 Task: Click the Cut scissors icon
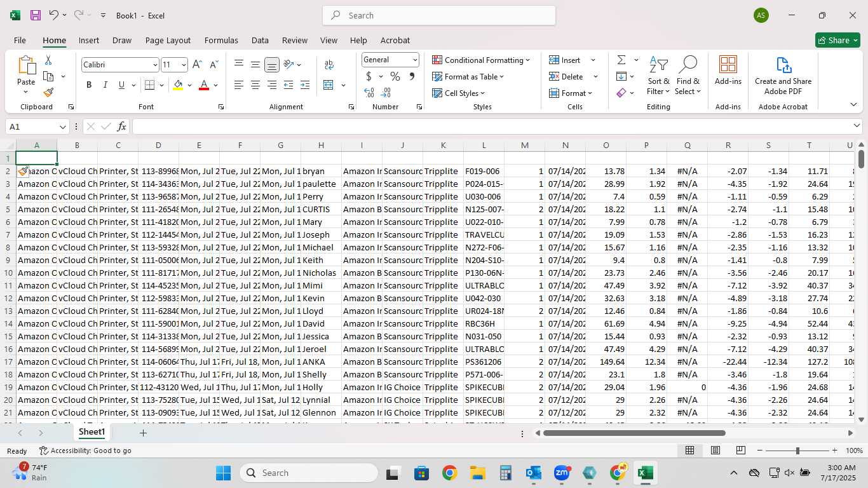(48, 60)
